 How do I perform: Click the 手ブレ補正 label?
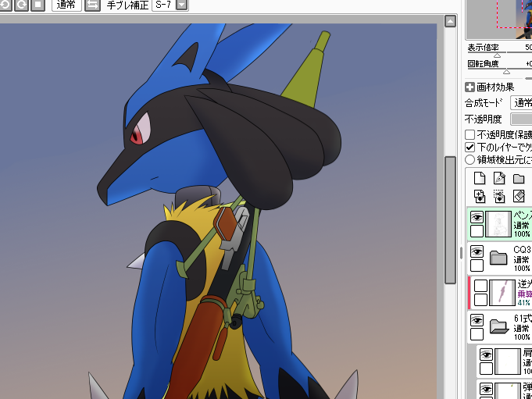127,5
